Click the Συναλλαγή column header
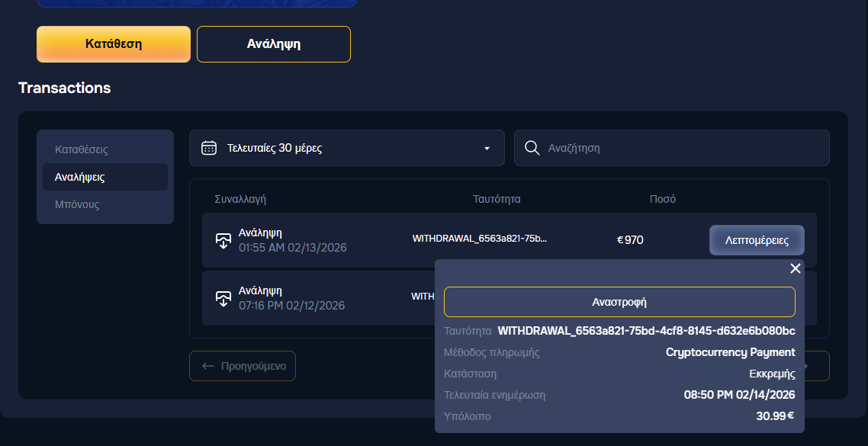This screenshot has width=868, height=446. [x=240, y=199]
